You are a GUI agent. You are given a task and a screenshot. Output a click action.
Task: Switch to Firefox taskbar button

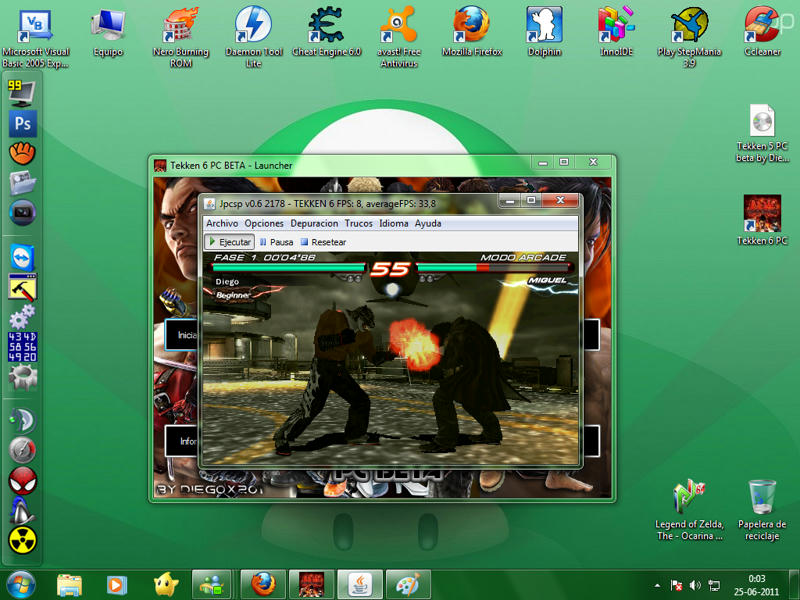[263, 585]
